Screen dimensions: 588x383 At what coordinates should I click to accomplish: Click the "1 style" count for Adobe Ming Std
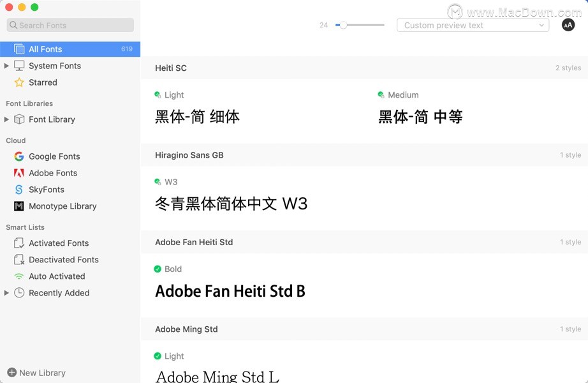click(x=570, y=329)
